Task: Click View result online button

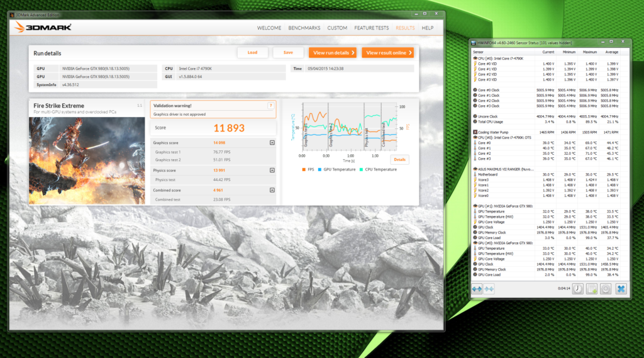Action: click(387, 53)
